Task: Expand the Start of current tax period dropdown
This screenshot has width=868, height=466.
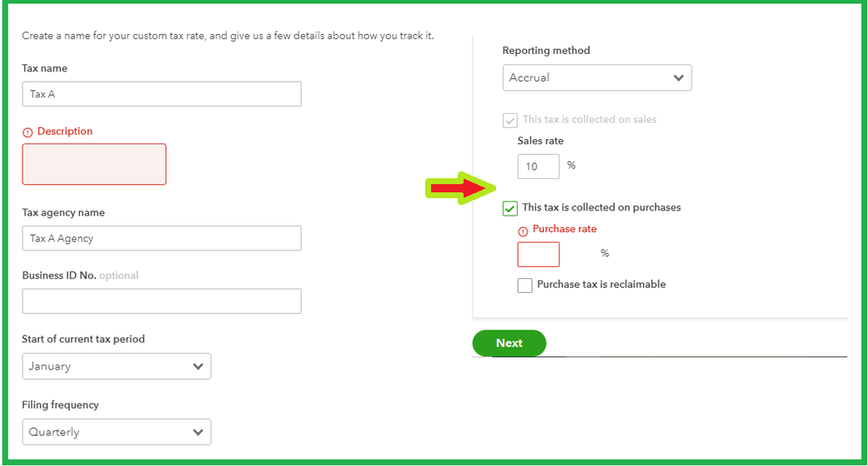Action: [116, 366]
